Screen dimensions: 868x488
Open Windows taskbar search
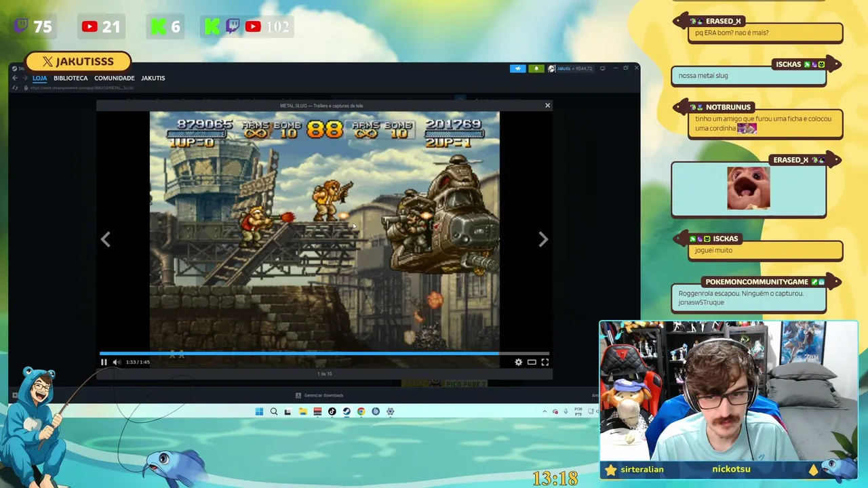[x=274, y=411]
